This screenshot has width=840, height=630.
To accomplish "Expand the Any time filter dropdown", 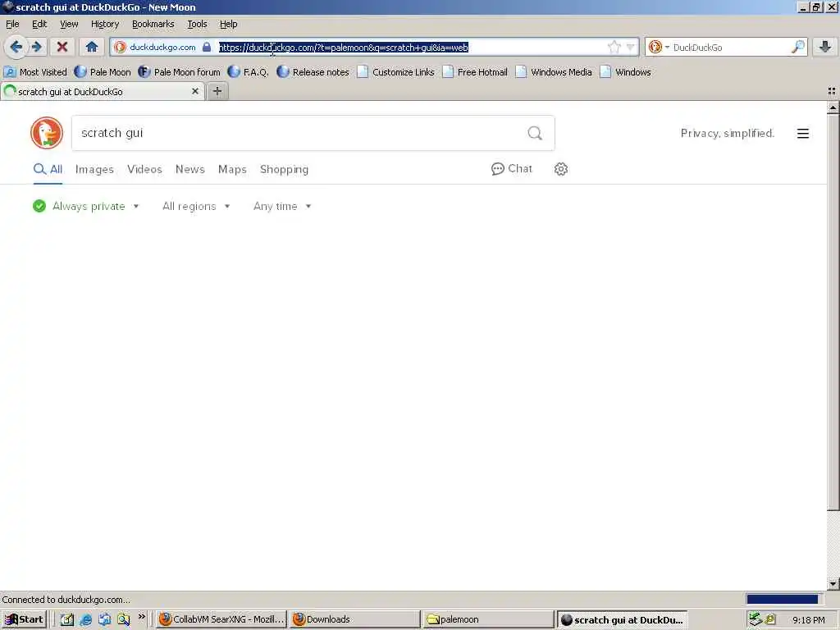I will coord(282,206).
